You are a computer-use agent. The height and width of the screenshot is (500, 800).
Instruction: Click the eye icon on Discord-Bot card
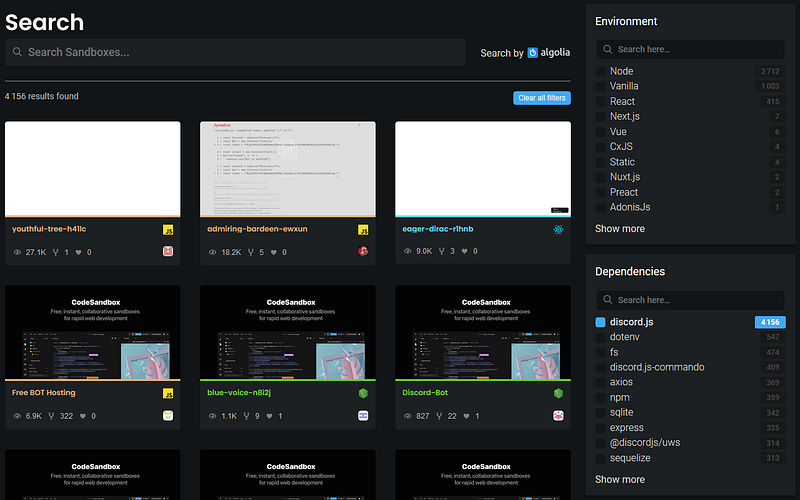tap(408, 416)
